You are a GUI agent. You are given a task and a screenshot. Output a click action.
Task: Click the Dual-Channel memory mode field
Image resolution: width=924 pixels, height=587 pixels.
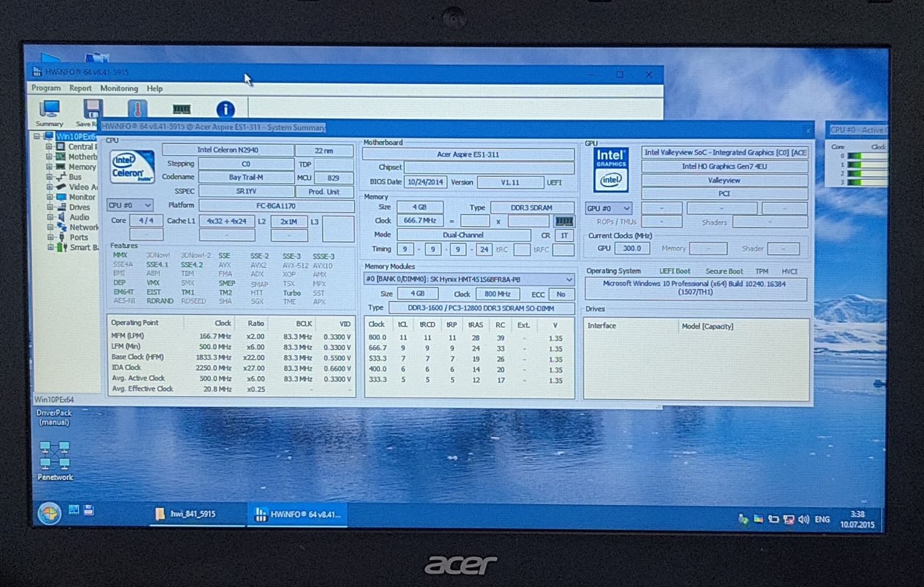coord(463,235)
